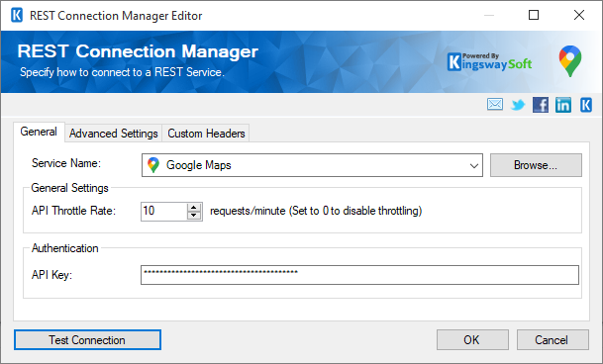Click the KingswaySoft K icon beside LinkedIn
This screenshot has height=364, width=603.
pos(586,105)
